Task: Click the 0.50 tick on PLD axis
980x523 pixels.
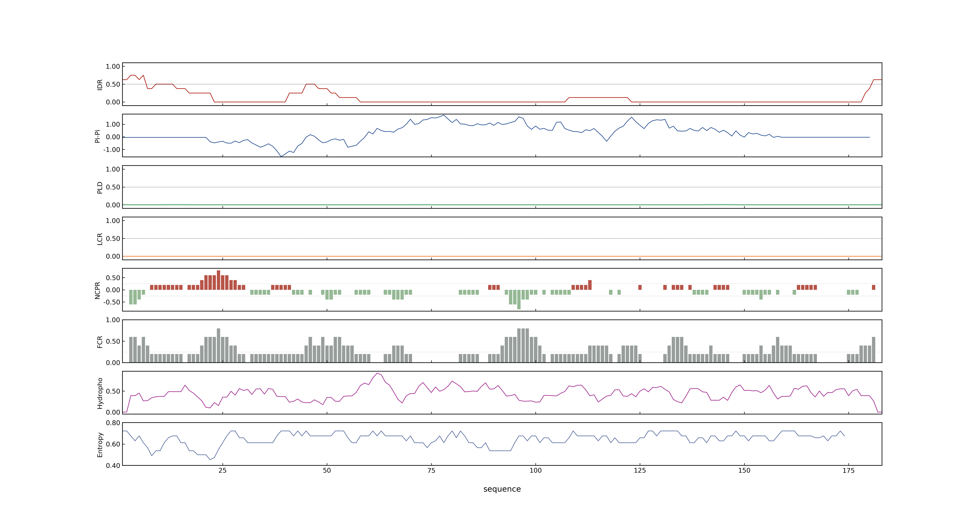Action: (x=113, y=187)
